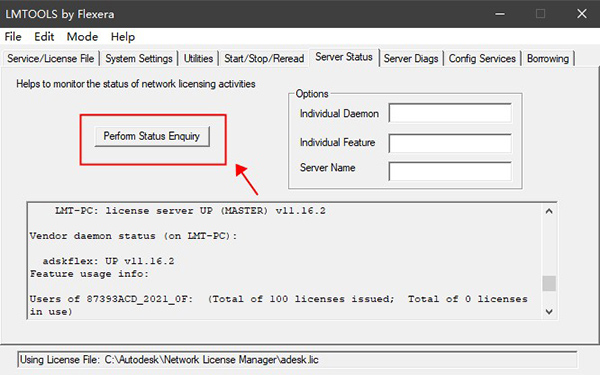Select the Server Name input field
Screen dimensions: 600x375
pos(450,171)
